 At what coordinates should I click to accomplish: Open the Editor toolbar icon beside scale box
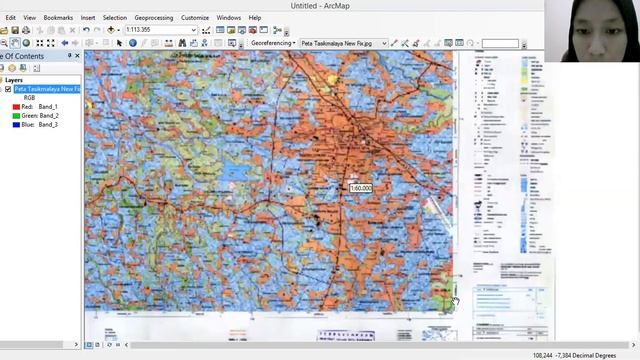coord(206,30)
